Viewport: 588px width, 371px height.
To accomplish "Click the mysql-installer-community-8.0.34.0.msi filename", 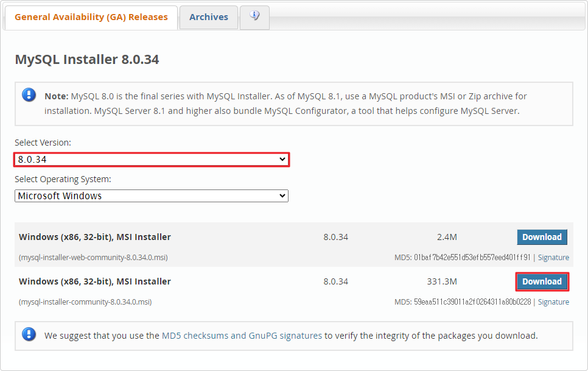I will (x=85, y=302).
